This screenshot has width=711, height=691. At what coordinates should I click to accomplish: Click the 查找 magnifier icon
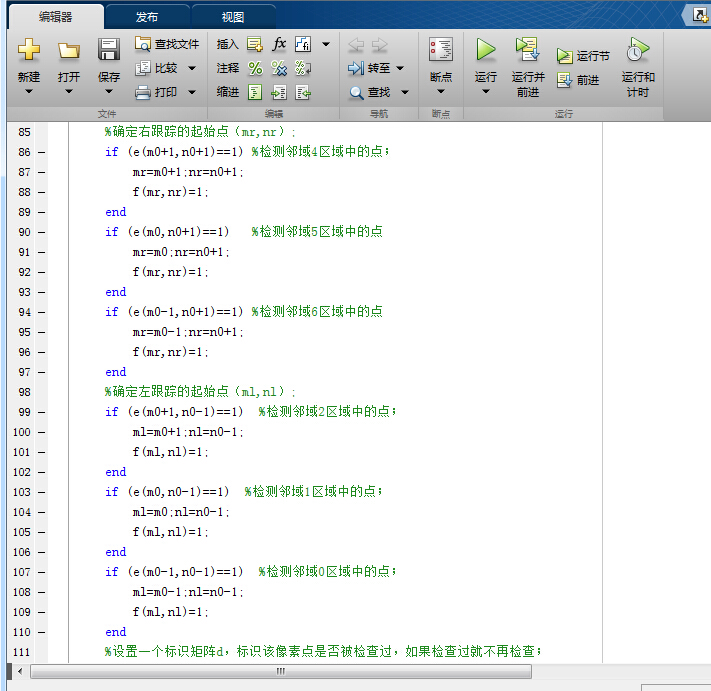(356, 92)
